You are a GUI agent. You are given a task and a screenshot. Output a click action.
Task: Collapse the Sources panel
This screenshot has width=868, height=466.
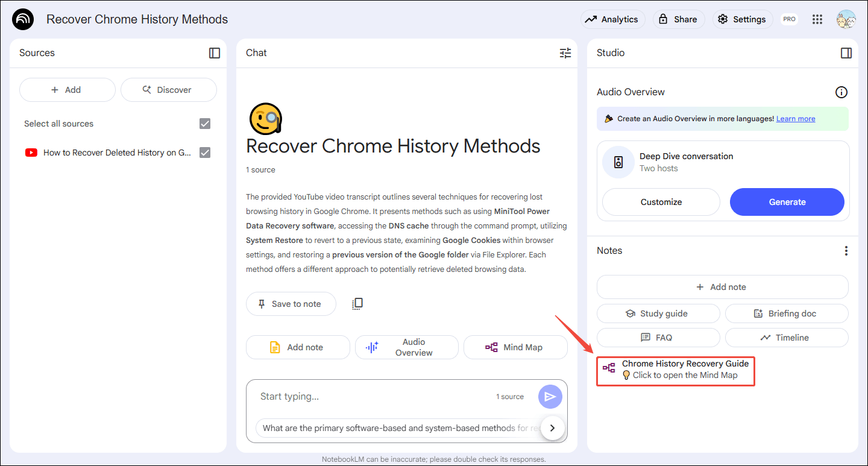(x=215, y=53)
